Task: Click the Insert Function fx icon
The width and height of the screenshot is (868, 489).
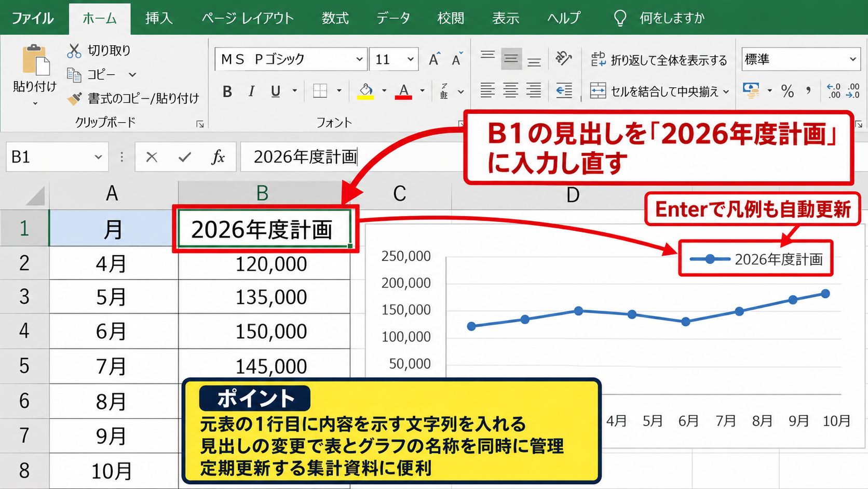Action: coord(218,157)
